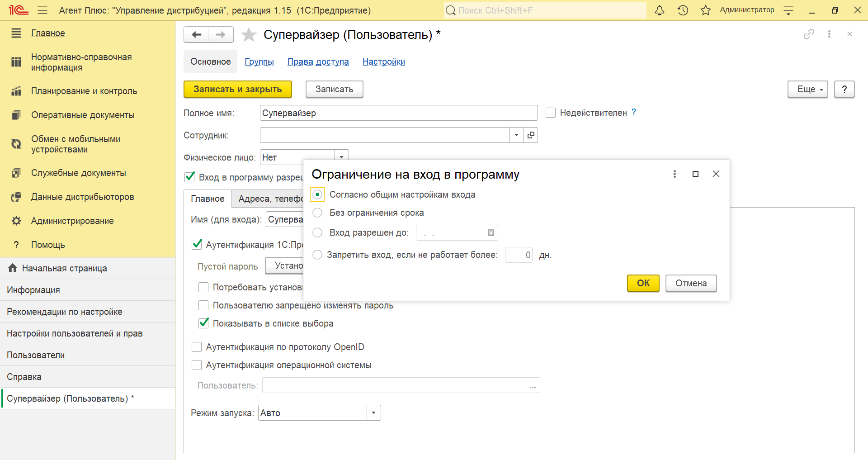Open the Основное tab
Screen dimensions: 868x460
(x=210, y=62)
